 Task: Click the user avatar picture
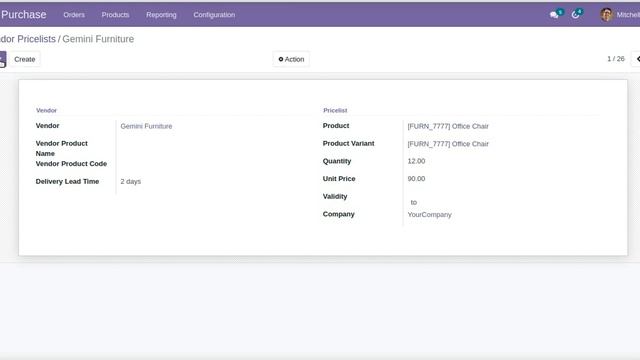(x=607, y=15)
